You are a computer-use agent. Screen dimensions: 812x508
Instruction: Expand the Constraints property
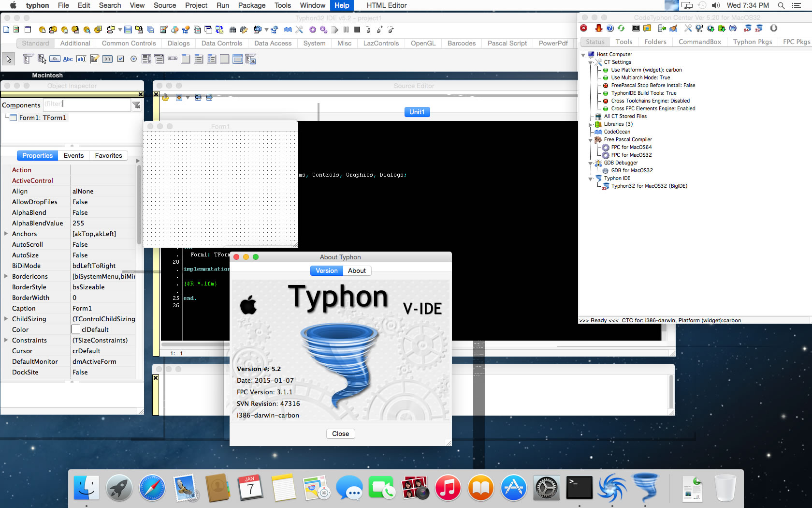(x=6, y=340)
